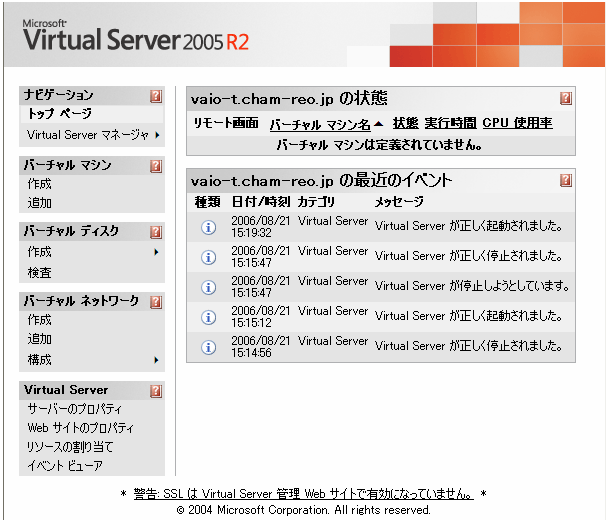Open SSL 警告 link at page bottom
This screenshot has height=520, width=610.
click(303, 494)
